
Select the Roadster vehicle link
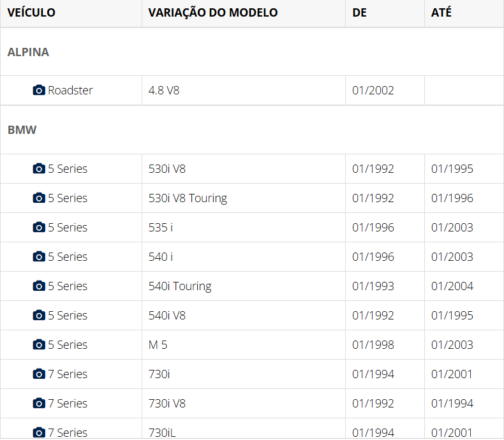[x=70, y=91]
